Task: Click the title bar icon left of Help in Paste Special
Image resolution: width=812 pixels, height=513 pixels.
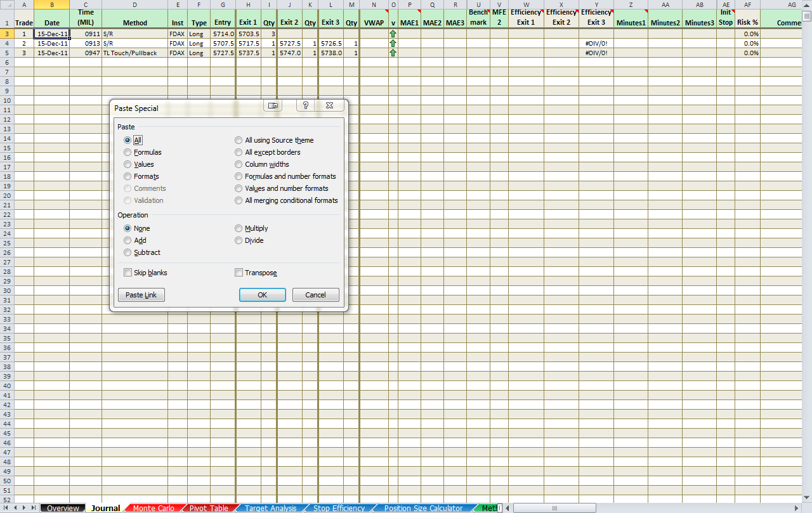Action: point(273,105)
